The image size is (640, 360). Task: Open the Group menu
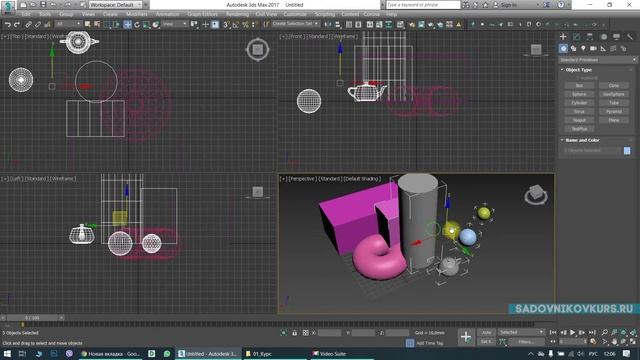click(66, 14)
